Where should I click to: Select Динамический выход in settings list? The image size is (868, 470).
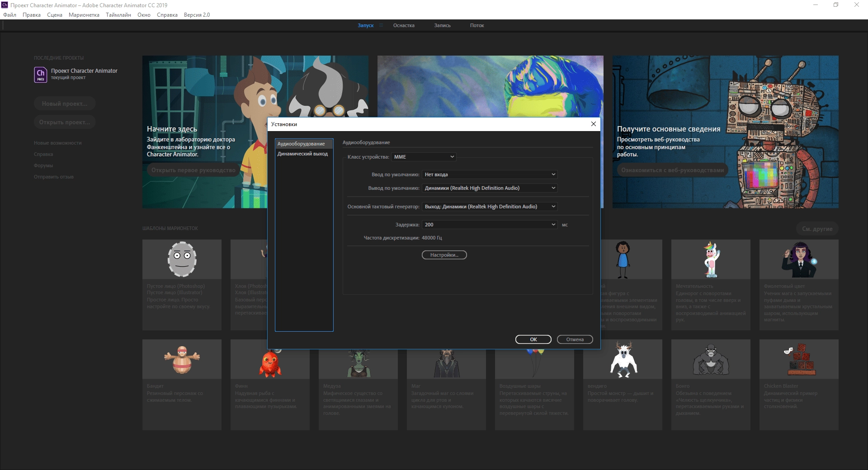coord(304,154)
